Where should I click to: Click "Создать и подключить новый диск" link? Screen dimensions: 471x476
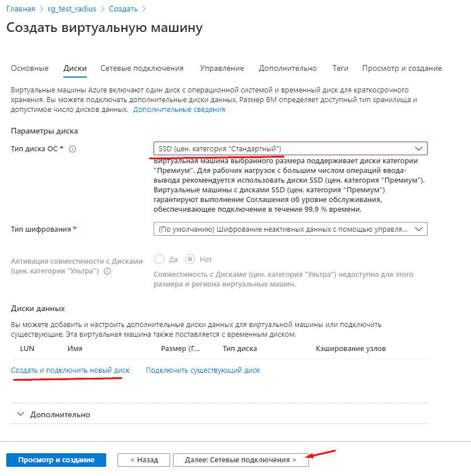point(70,370)
